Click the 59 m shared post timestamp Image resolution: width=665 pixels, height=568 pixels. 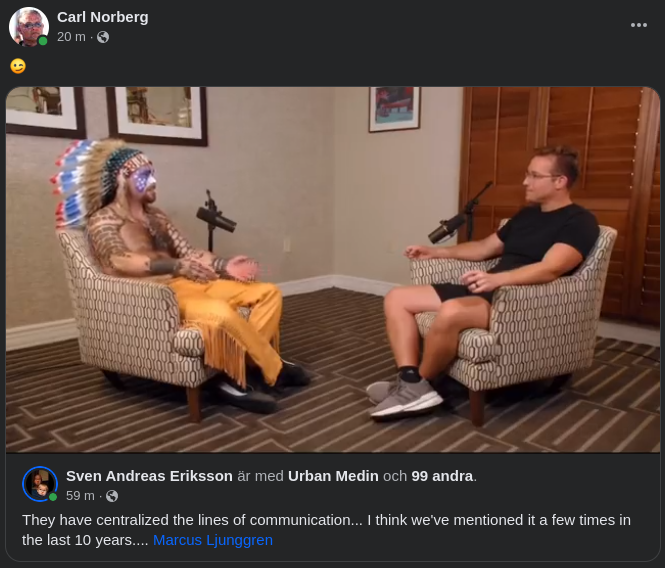click(x=80, y=495)
